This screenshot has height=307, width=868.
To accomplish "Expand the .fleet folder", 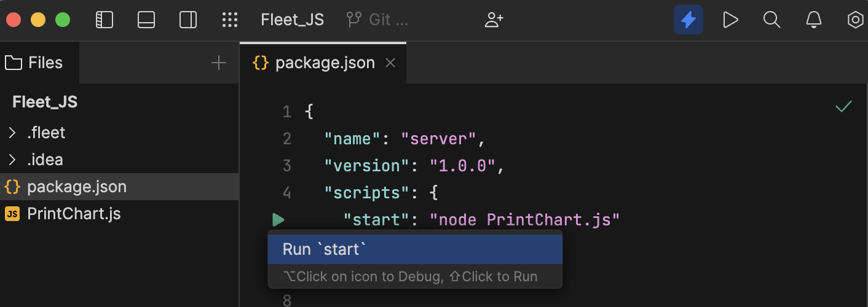I will coord(12,133).
